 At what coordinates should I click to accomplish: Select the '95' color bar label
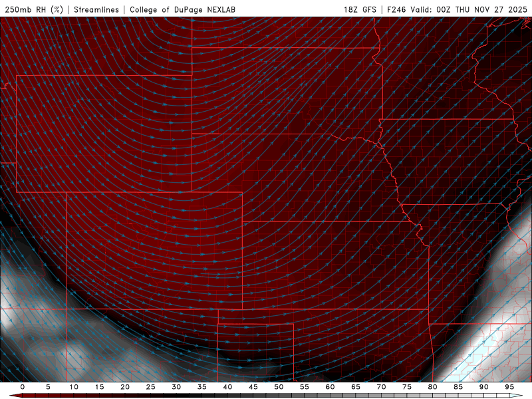tap(509, 387)
